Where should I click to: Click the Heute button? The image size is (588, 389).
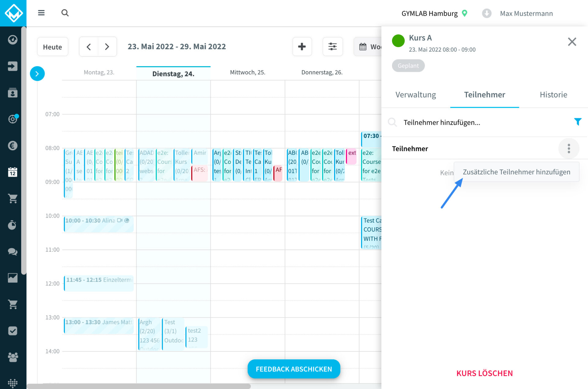click(52, 47)
